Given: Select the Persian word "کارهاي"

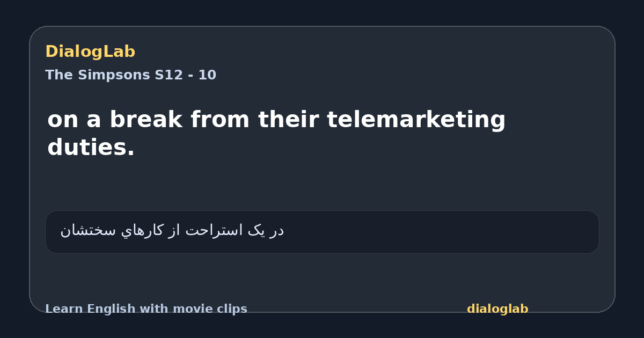Looking at the screenshot, I should (x=142, y=231).
